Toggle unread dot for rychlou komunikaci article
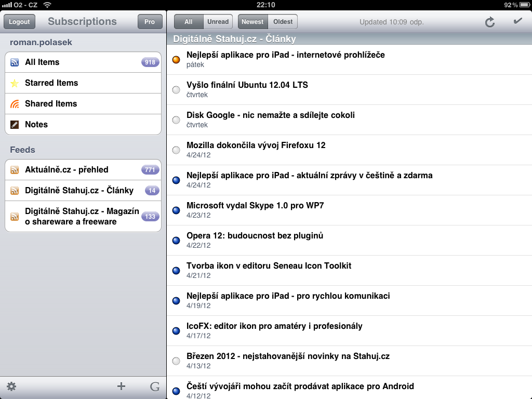This screenshot has height=399, width=532. [x=176, y=301]
